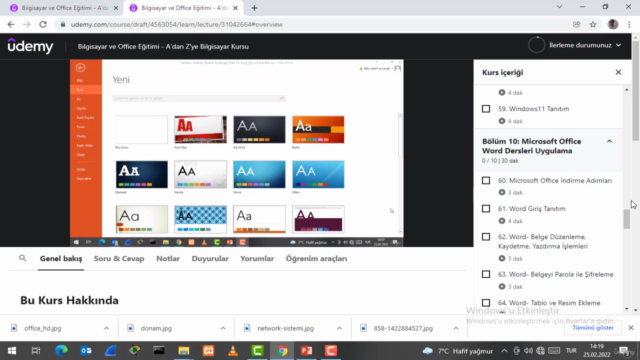Open the Yorumlar tab
The width and height of the screenshot is (640, 360).
(x=257, y=258)
